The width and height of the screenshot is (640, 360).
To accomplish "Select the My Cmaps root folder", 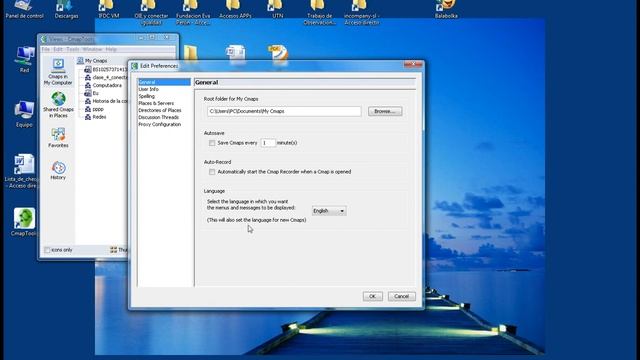I will [x=92, y=60].
